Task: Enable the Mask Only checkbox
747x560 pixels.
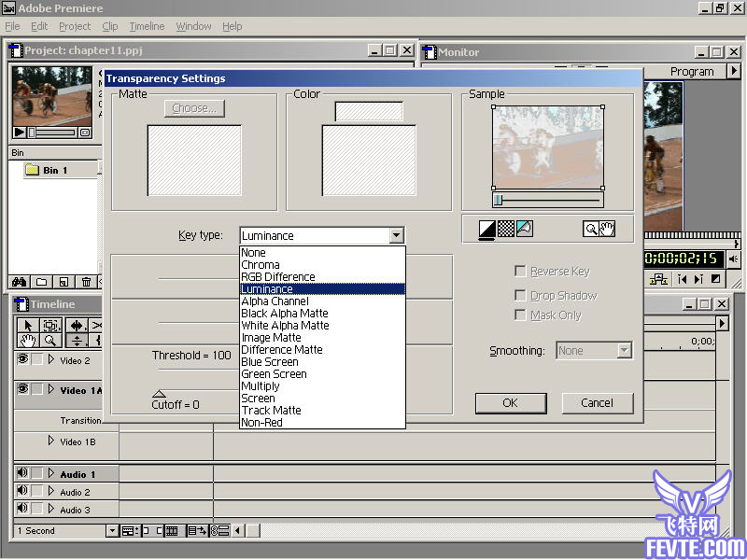Action: click(x=520, y=315)
